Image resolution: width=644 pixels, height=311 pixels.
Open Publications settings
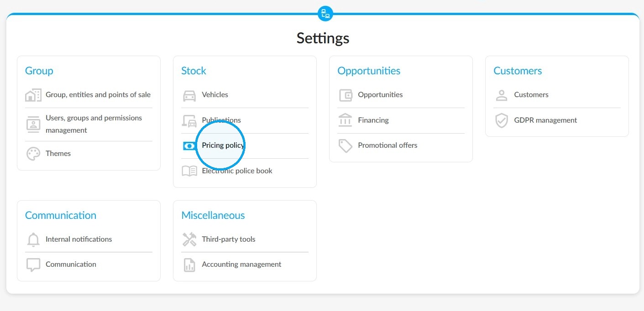coord(221,120)
